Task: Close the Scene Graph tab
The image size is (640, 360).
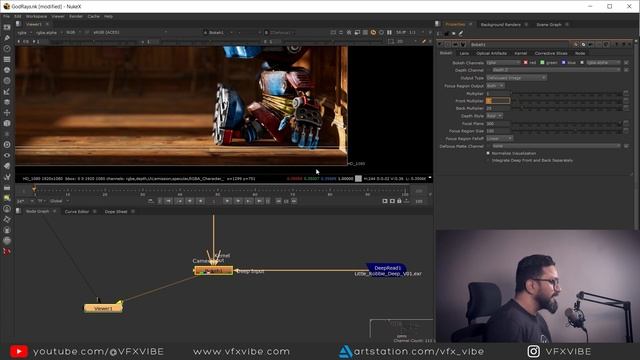Action: pos(567,24)
